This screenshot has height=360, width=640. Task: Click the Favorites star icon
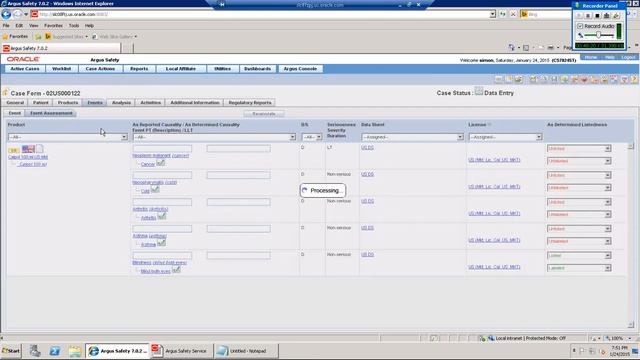[x=5, y=37]
